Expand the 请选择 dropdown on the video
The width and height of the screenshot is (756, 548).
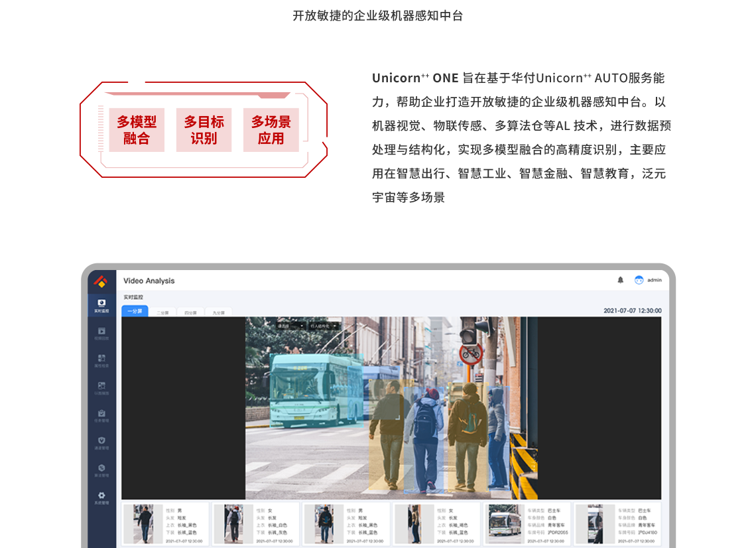click(291, 326)
